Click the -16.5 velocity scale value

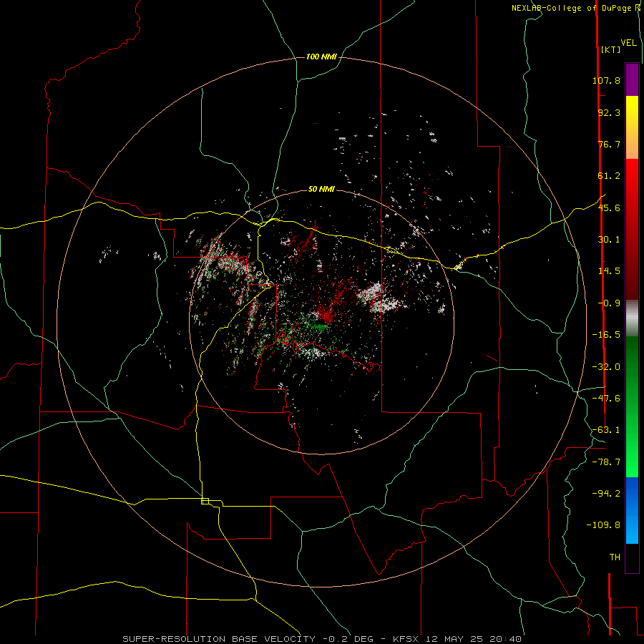[x=606, y=335]
